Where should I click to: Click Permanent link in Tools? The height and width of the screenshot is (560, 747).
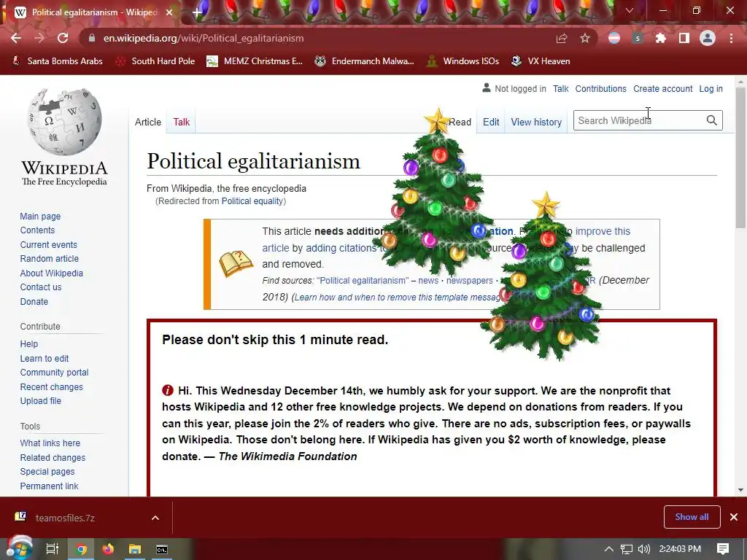click(50, 486)
